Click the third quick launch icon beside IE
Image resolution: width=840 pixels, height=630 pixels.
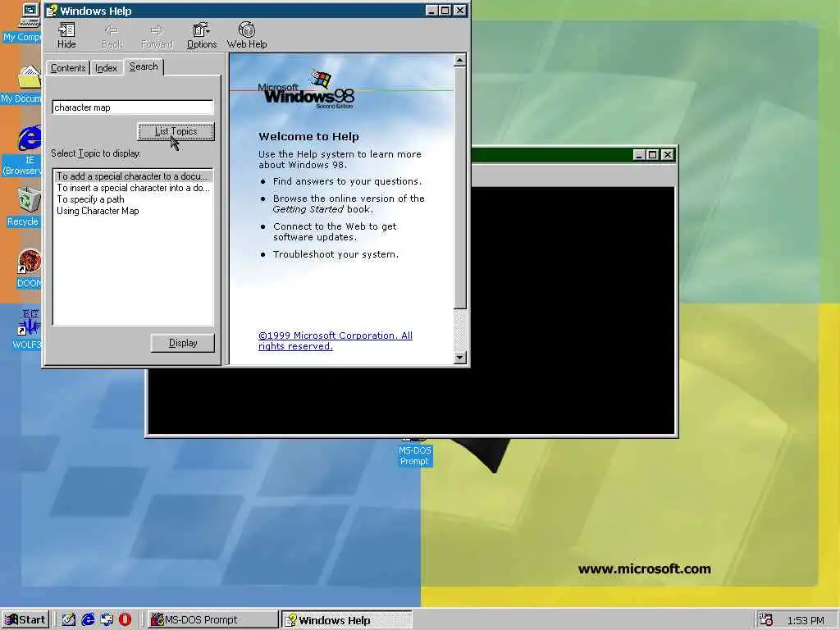107,620
